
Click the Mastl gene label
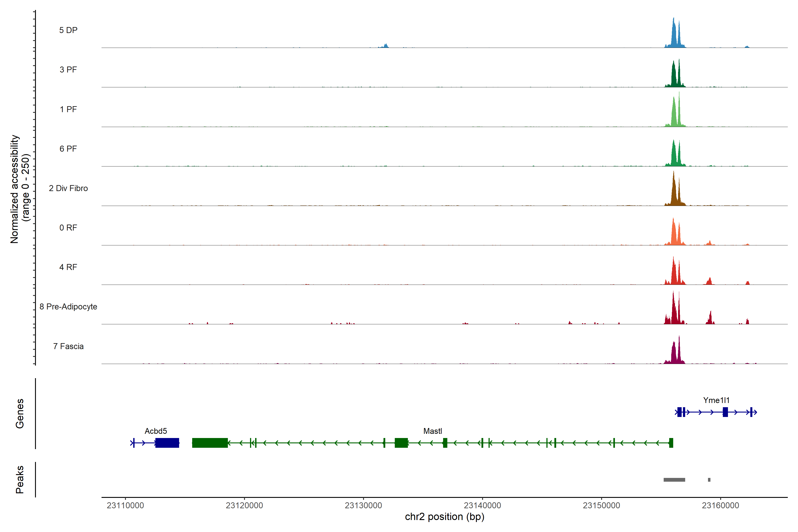[x=433, y=431]
